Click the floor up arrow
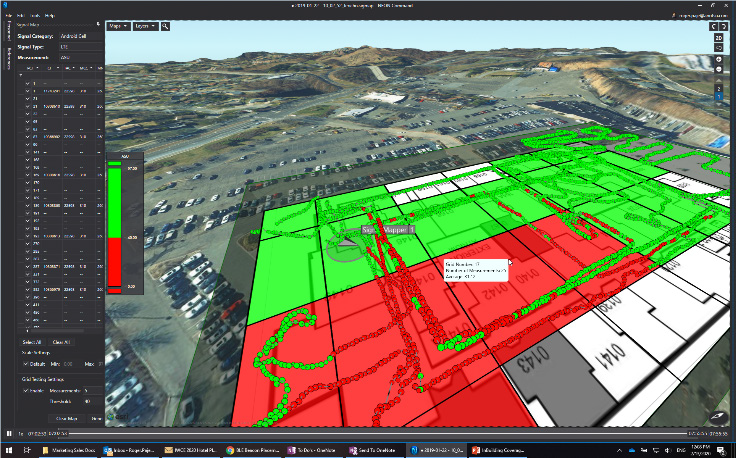Viewport: 736px width, 458px height. (x=719, y=81)
